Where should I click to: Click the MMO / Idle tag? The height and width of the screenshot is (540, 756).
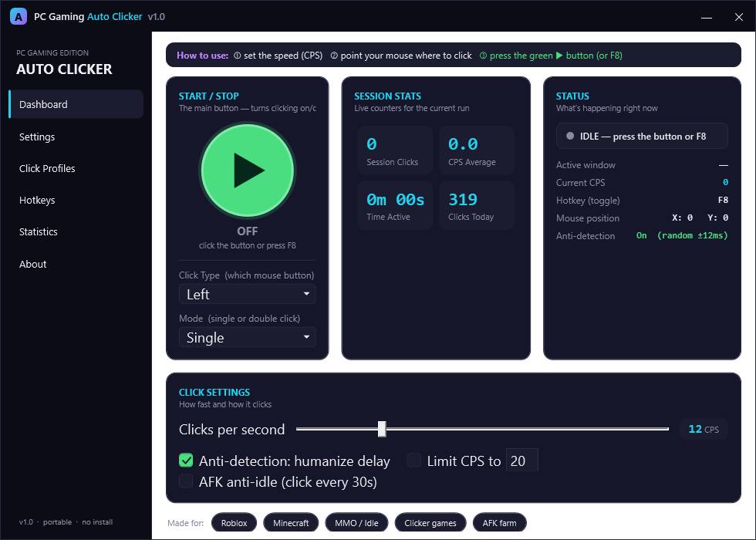356,523
